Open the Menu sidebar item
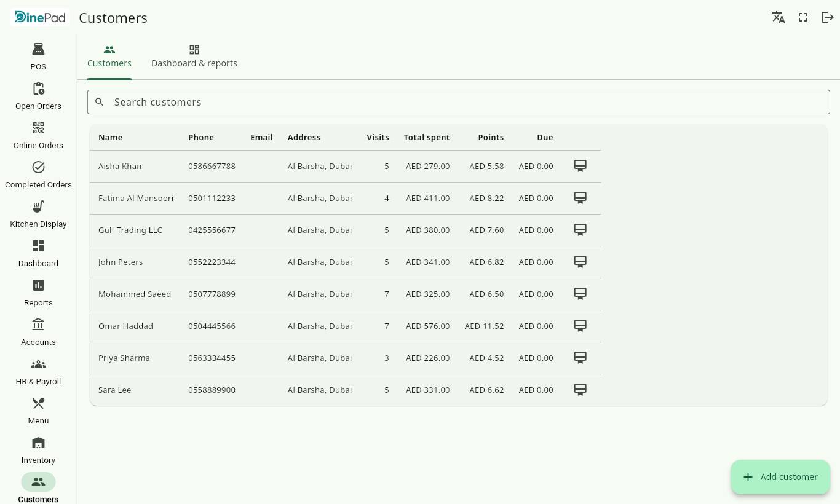This screenshot has width=840, height=504. coord(38,411)
